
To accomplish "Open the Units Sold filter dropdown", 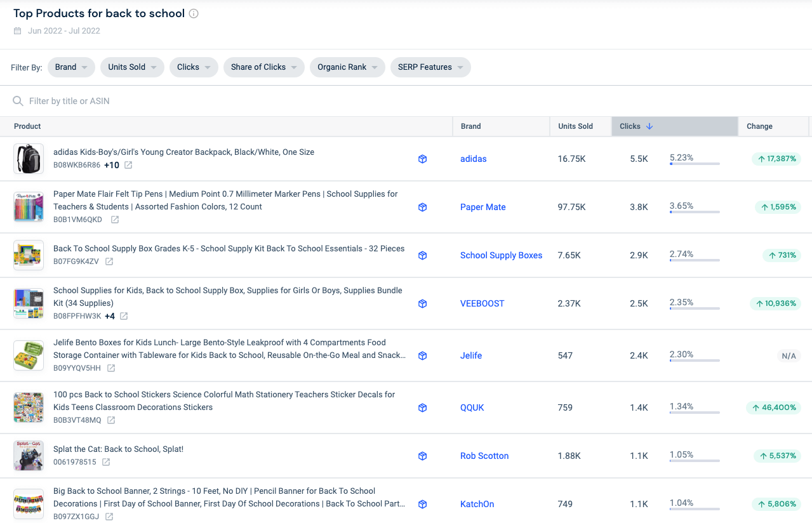I will [132, 67].
